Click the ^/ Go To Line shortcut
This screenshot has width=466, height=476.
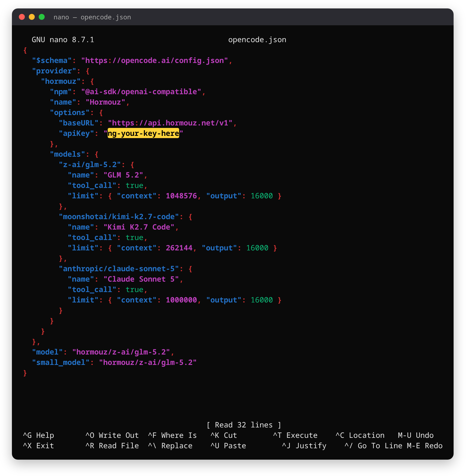click(373, 446)
